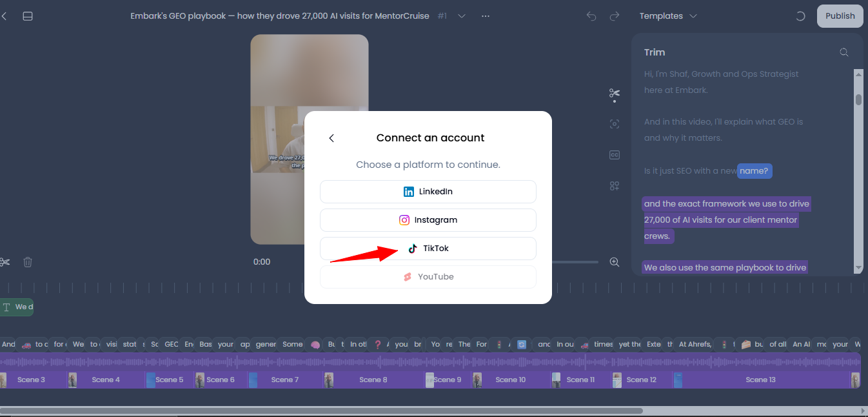
Task: Open the three-dot more options menu
Action: 486,16
